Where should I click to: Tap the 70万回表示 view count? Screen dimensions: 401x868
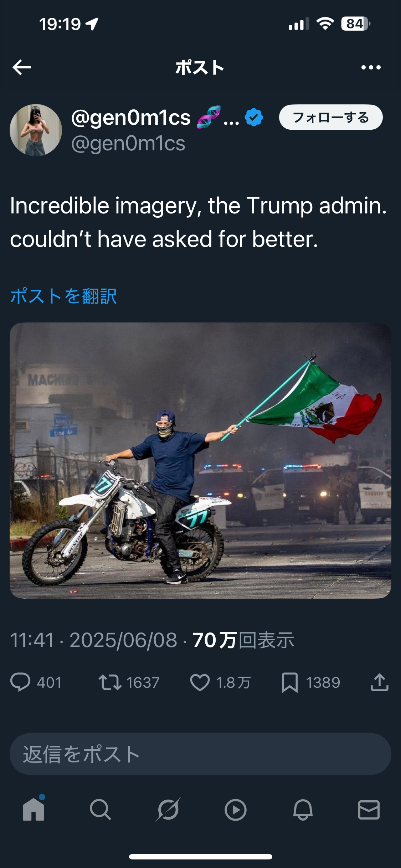tap(243, 640)
